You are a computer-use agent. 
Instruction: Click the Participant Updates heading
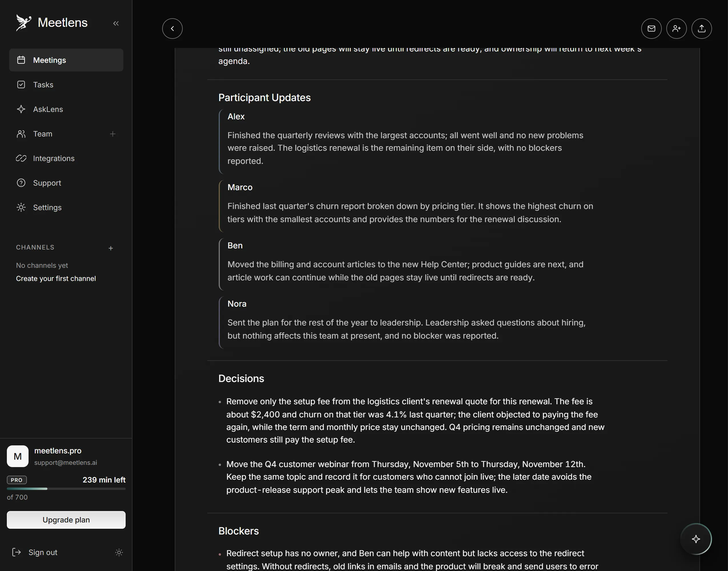pos(264,98)
